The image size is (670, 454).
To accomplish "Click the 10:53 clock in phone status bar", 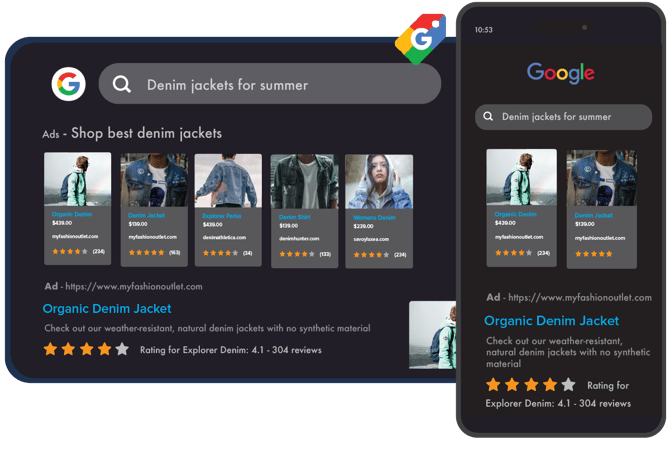I will 483,30.
